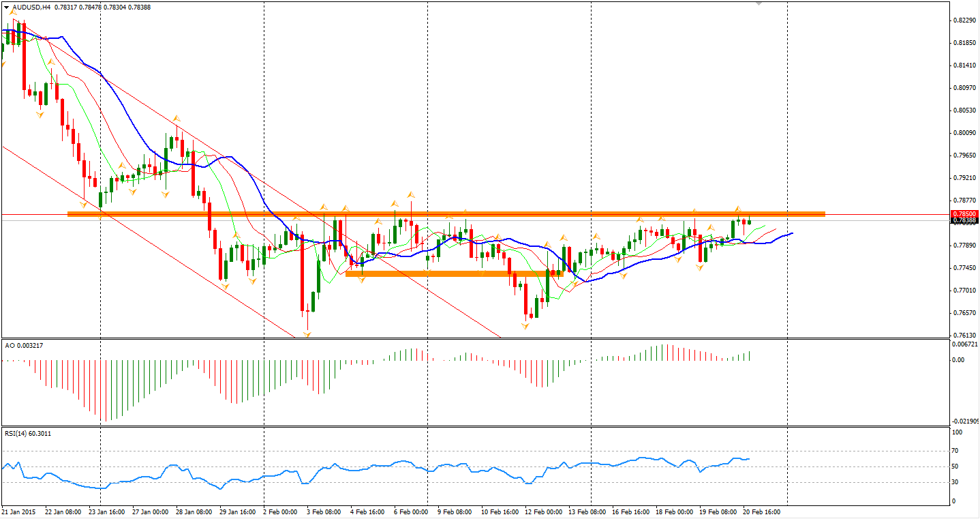This screenshot has height=519, width=980.
Task: Click the 21 Jan 2015 date label
Action: click(18, 511)
